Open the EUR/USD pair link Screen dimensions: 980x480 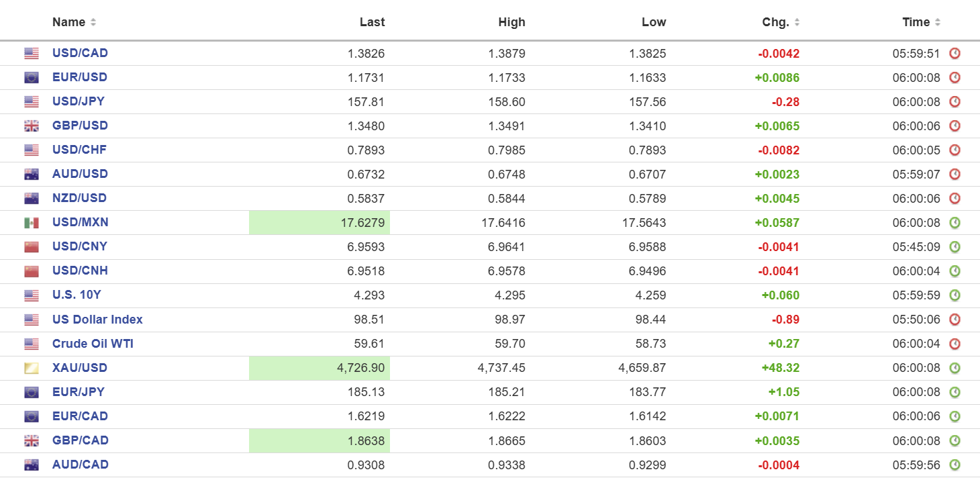tap(80, 77)
